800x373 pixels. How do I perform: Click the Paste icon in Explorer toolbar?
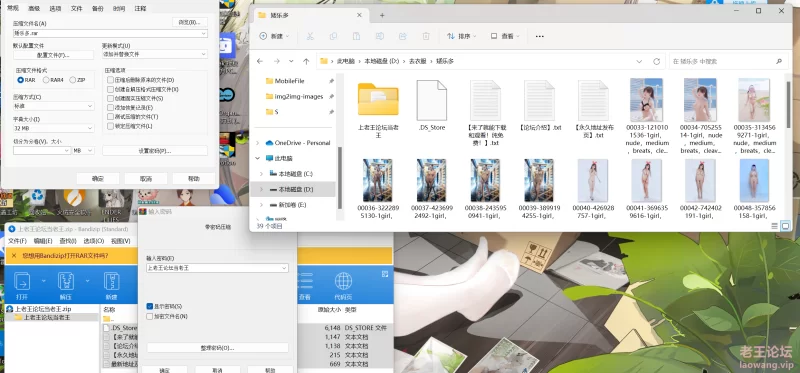pyautogui.click(x=356, y=36)
